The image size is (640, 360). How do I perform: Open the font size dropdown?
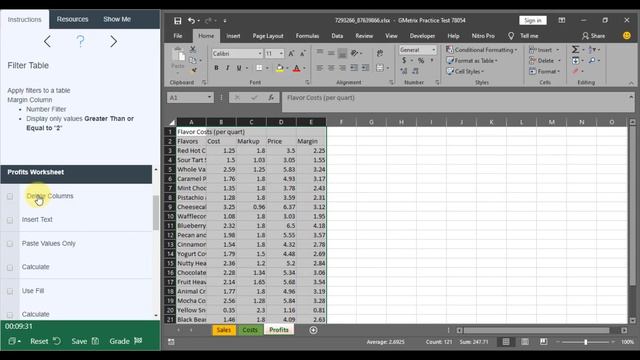pos(281,53)
